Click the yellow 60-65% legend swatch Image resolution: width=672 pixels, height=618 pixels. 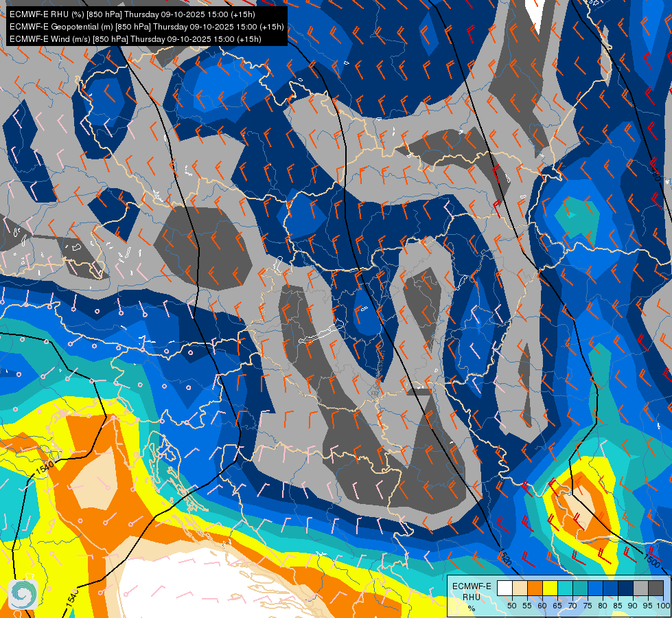click(551, 588)
